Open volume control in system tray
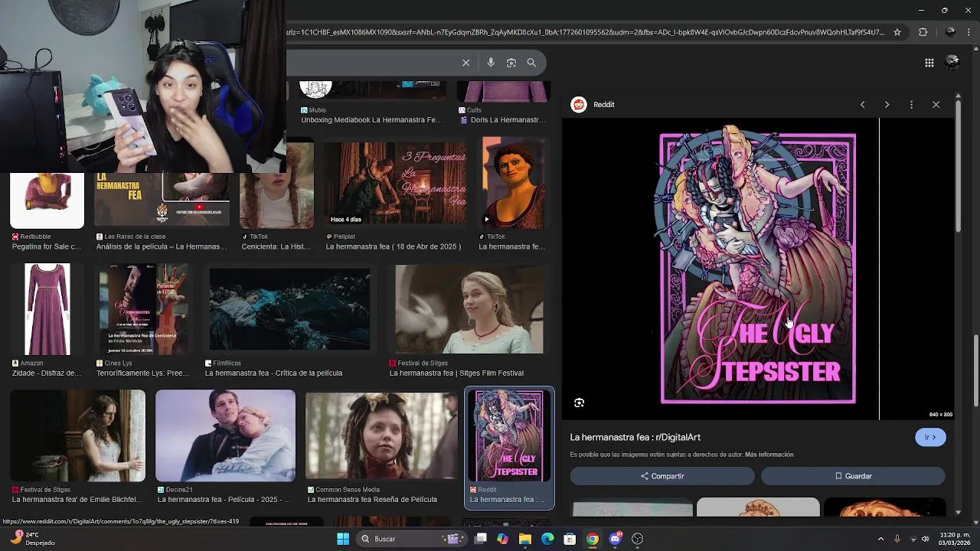Screen dimensions: 980x551 (x=925, y=539)
